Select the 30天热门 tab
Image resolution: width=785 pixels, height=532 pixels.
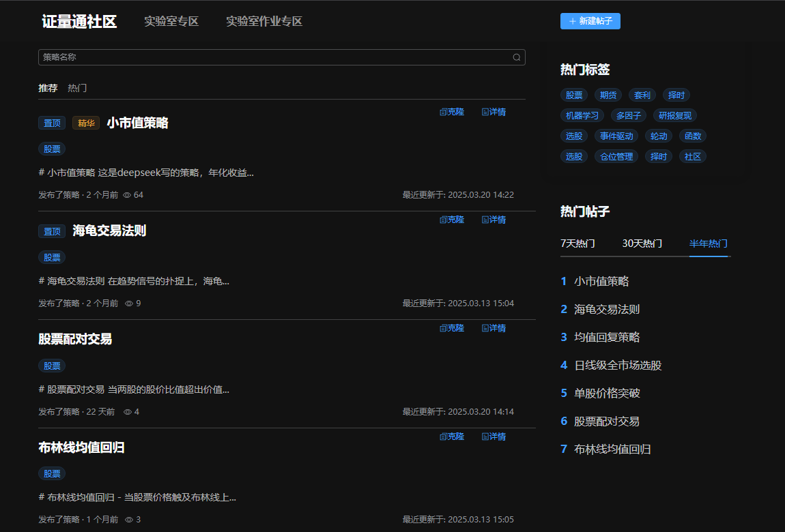642,243
